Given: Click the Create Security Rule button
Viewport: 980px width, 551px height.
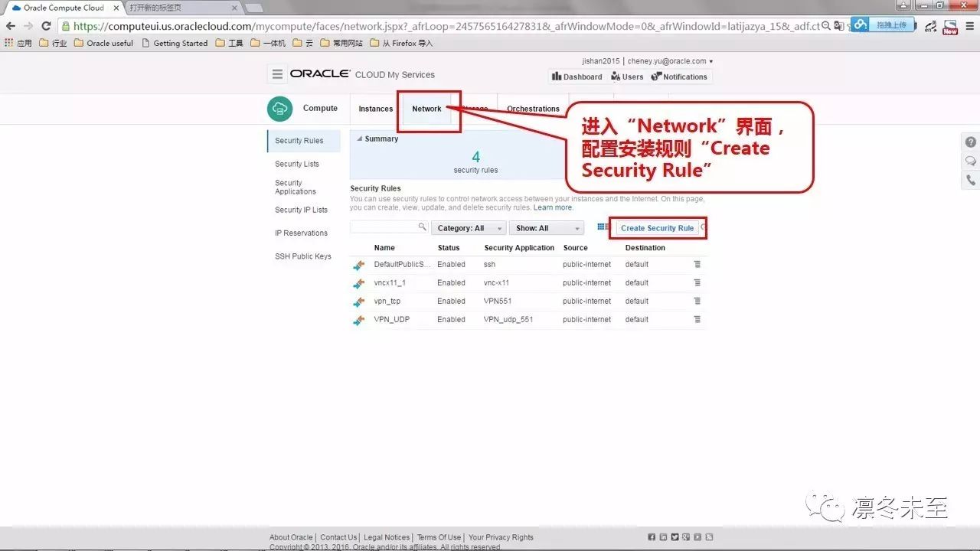Looking at the screenshot, I should pos(657,228).
